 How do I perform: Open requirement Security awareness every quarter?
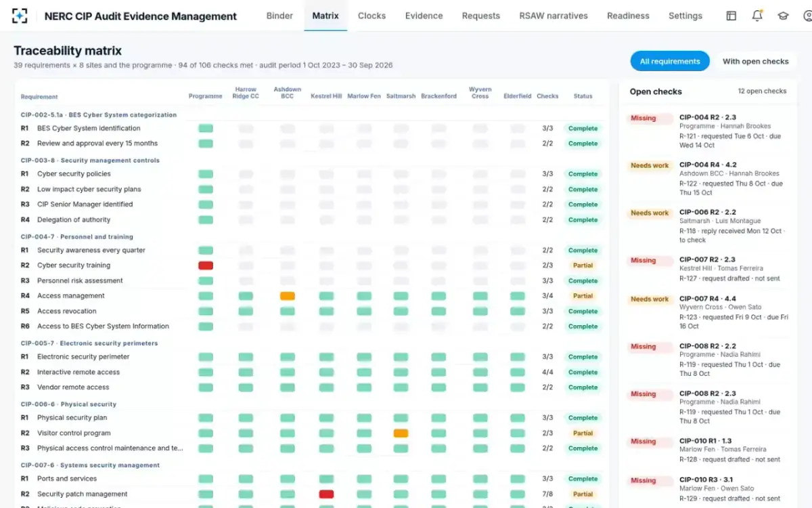coord(91,250)
